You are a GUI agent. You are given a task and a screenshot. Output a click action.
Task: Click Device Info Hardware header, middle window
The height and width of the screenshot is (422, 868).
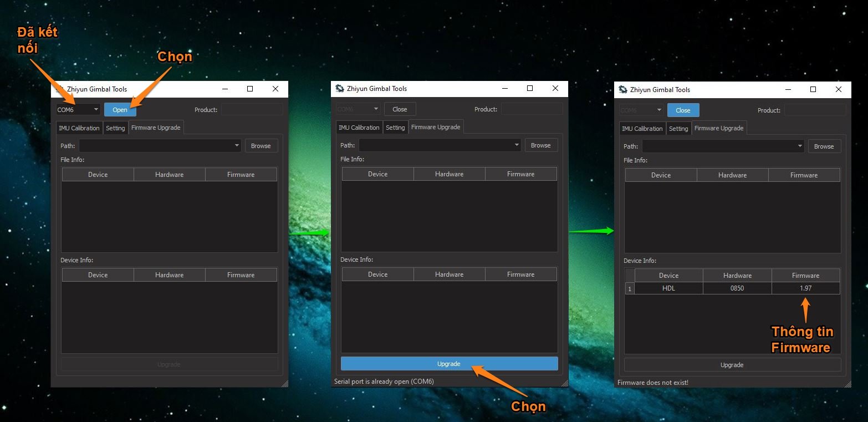point(450,274)
